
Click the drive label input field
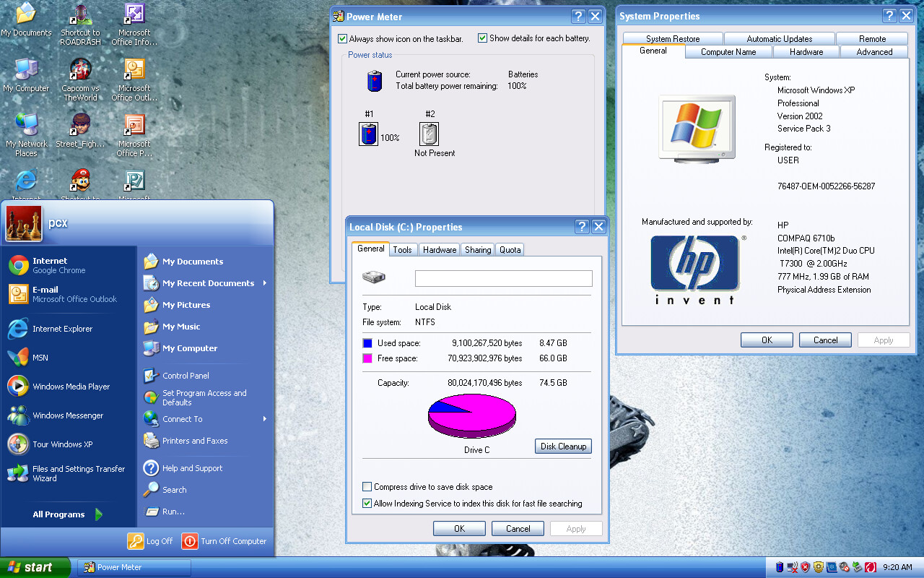click(x=503, y=278)
